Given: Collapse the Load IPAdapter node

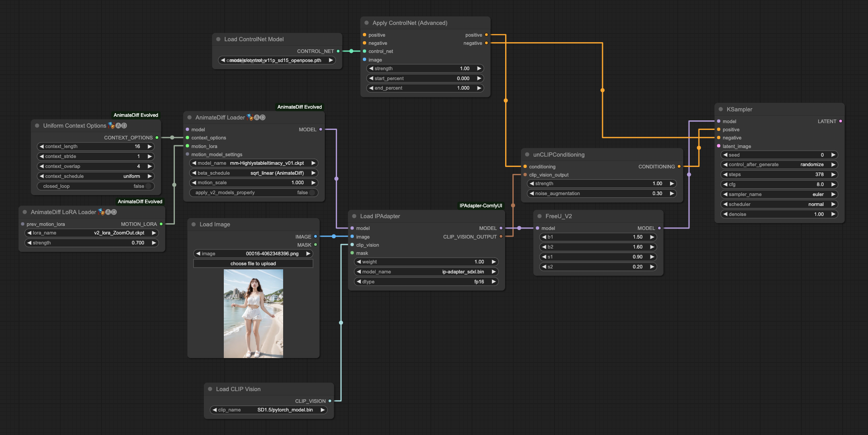Looking at the screenshot, I should pos(354,216).
